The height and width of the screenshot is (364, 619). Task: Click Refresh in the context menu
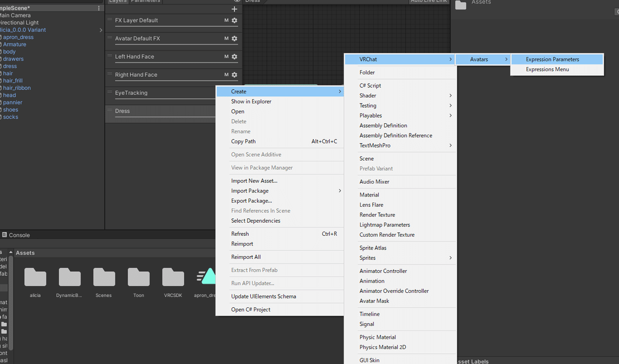[x=280, y=234]
